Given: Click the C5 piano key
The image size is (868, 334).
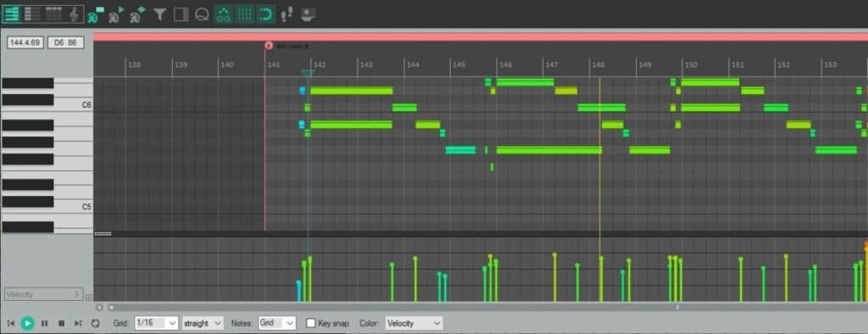Looking at the screenshot, I should [73, 207].
